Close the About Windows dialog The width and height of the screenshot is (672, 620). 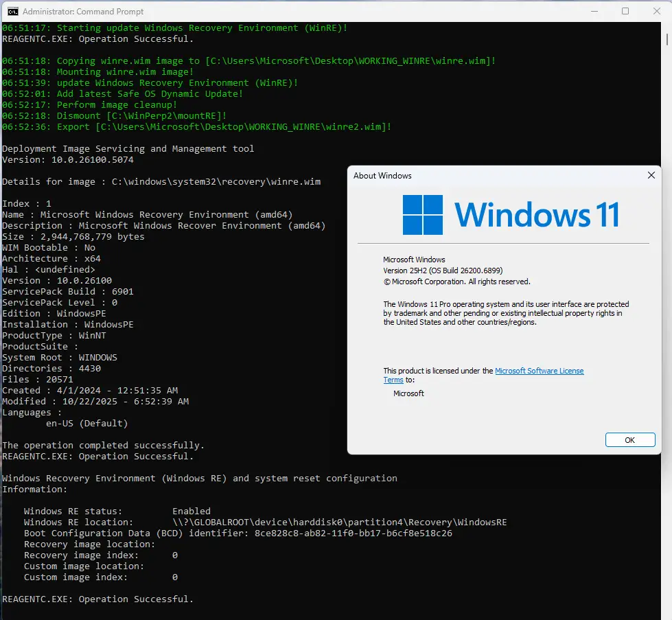[651, 175]
